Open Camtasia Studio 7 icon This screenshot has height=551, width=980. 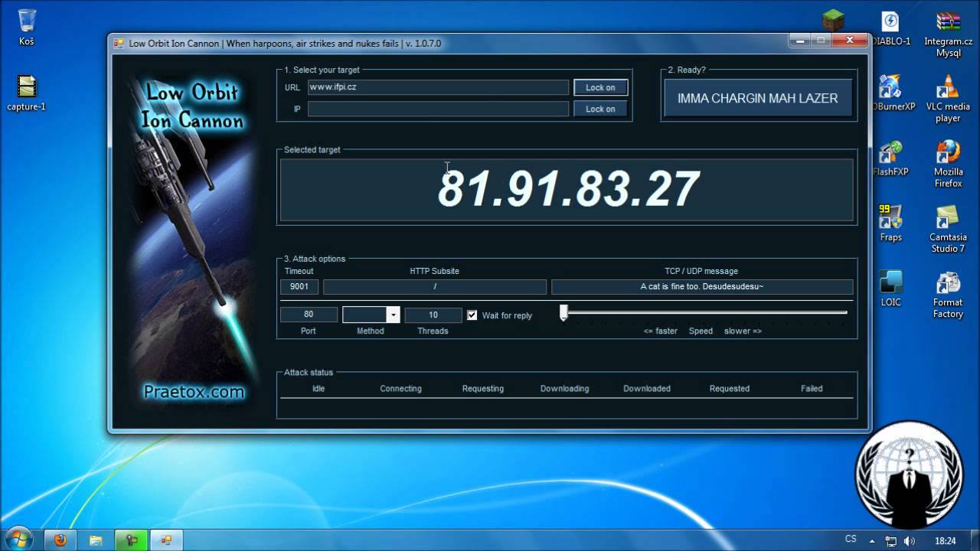[x=948, y=230]
